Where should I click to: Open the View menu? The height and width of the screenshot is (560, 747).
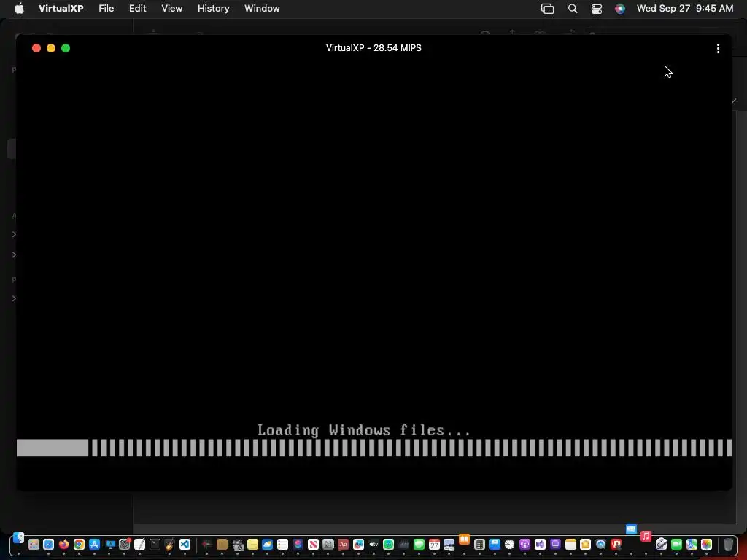coord(171,8)
